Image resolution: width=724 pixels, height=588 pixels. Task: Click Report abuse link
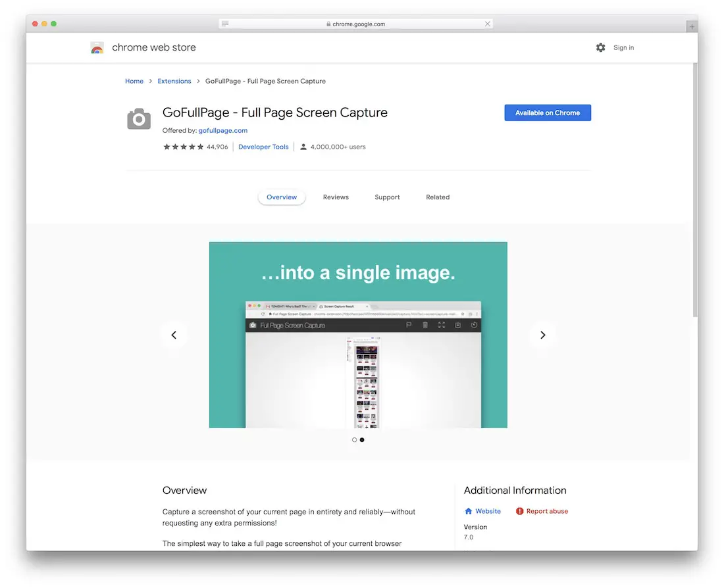(x=547, y=511)
